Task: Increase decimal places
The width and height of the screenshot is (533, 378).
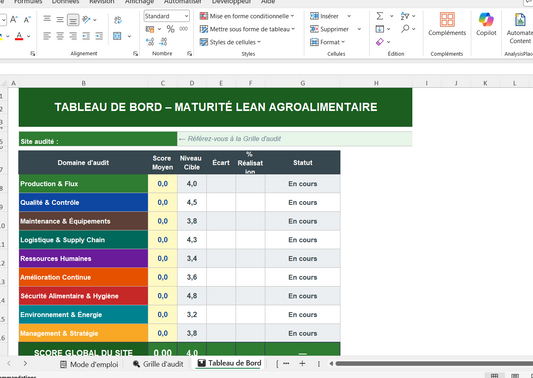Action: (x=150, y=42)
